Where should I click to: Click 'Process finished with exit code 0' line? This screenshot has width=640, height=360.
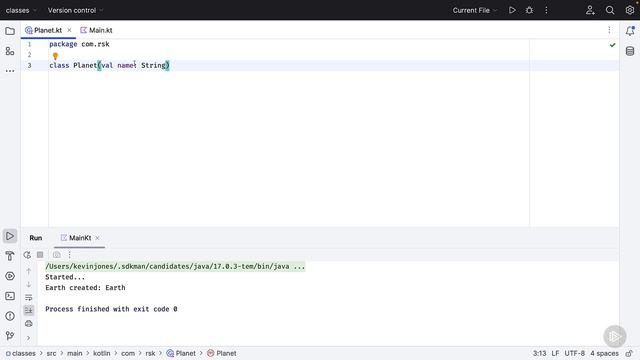(111, 309)
